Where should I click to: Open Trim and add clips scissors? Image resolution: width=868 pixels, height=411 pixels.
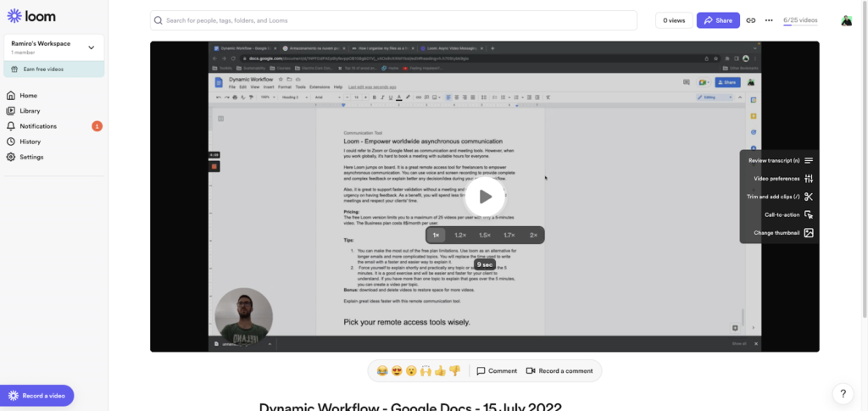click(809, 197)
